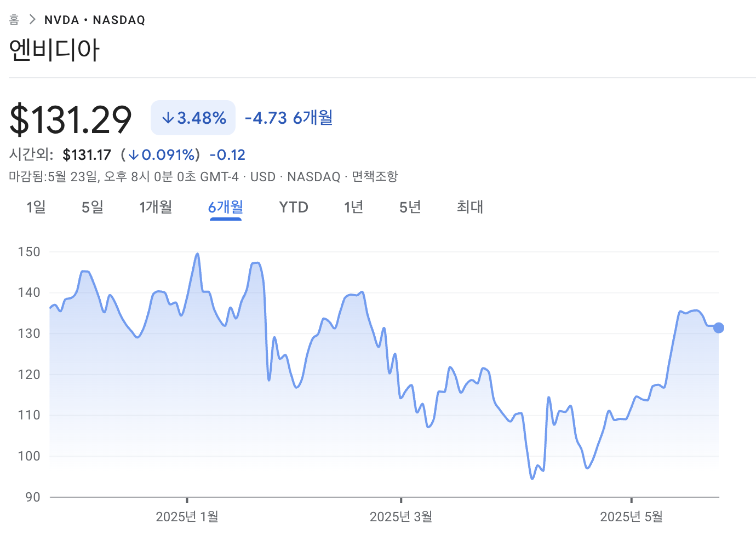The height and width of the screenshot is (541, 756).
Task: Click the '120' y-axis label
Action: [29, 375]
